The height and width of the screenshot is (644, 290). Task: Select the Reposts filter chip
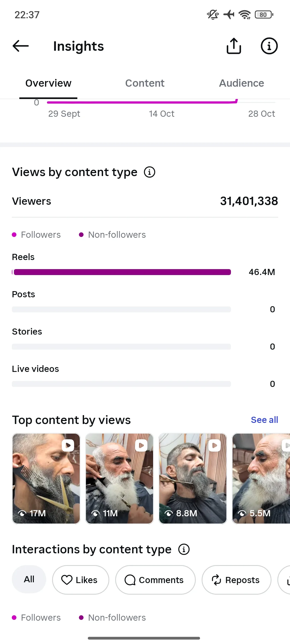pyautogui.click(x=237, y=580)
